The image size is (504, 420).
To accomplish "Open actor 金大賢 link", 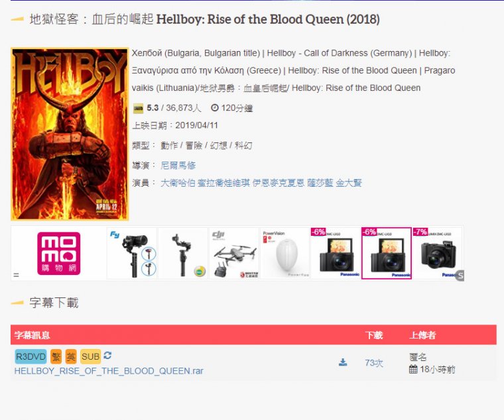I will click(x=349, y=183).
